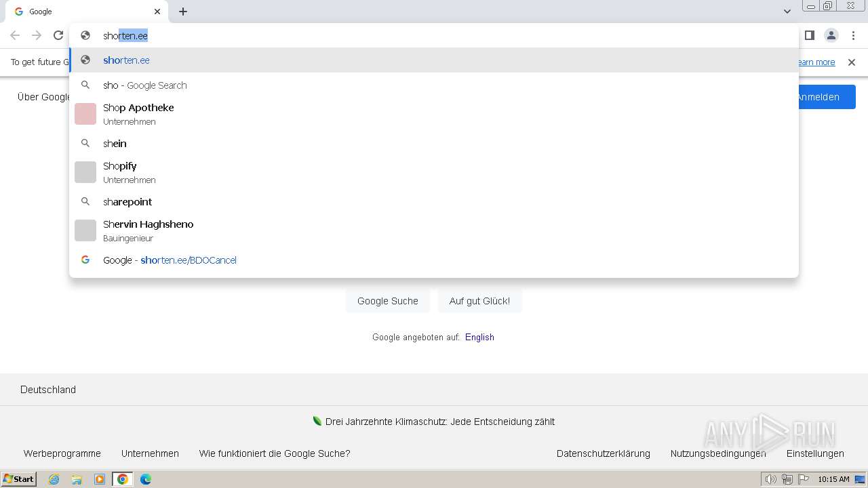Image resolution: width=868 pixels, height=488 pixels.
Task: Close the Google tab
Action: [x=157, y=12]
